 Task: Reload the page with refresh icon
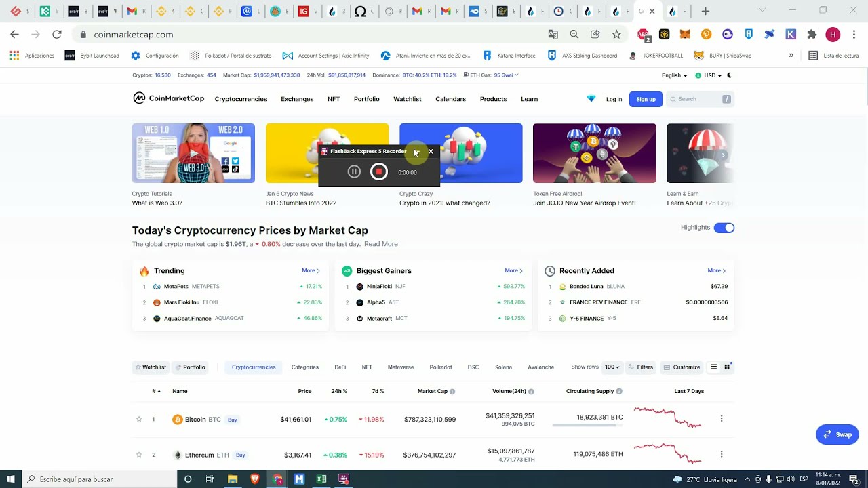click(x=57, y=34)
